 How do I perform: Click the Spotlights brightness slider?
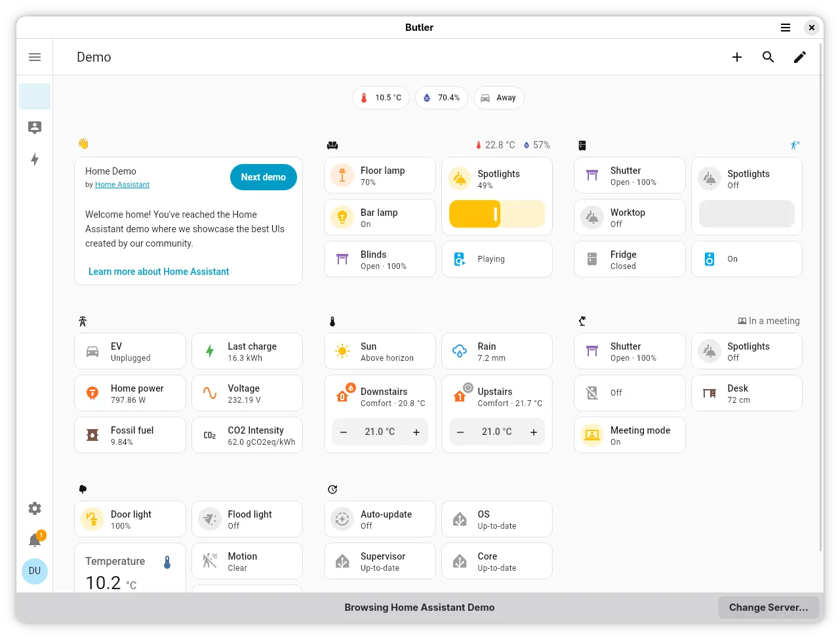496,214
